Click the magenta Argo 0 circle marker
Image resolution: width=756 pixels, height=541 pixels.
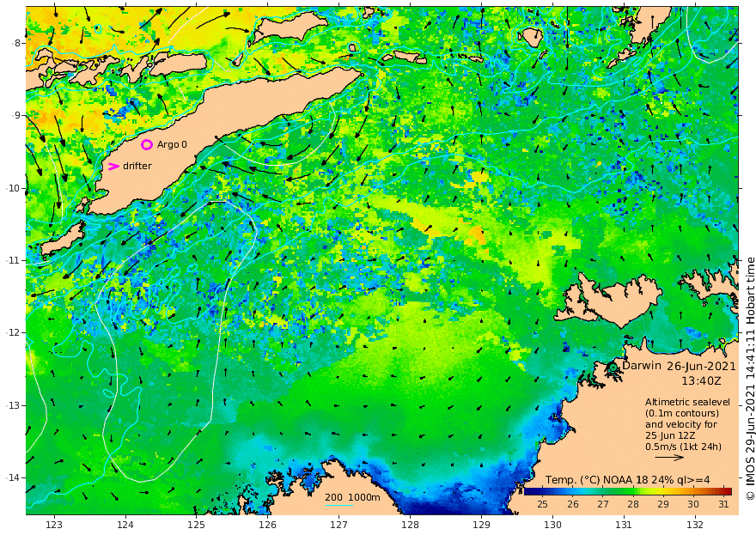click(x=147, y=144)
